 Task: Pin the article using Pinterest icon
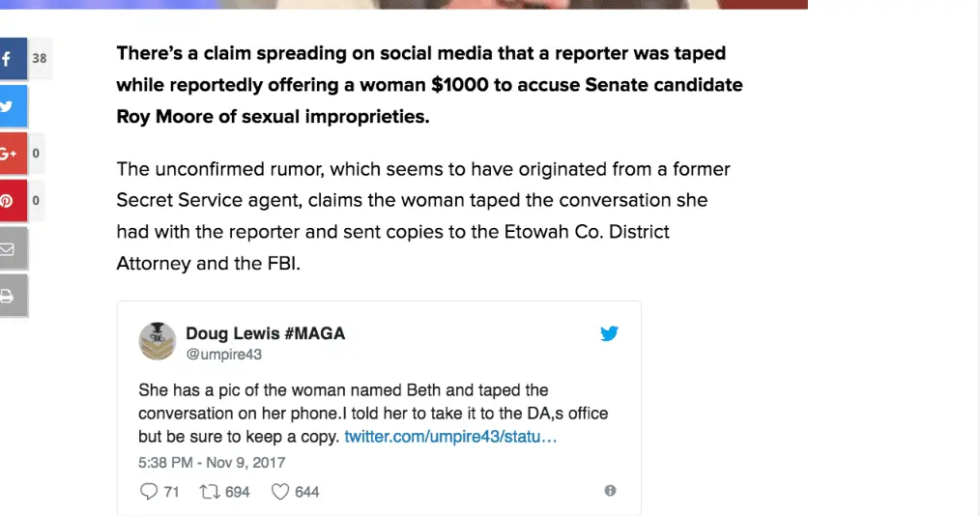click(12, 201)
